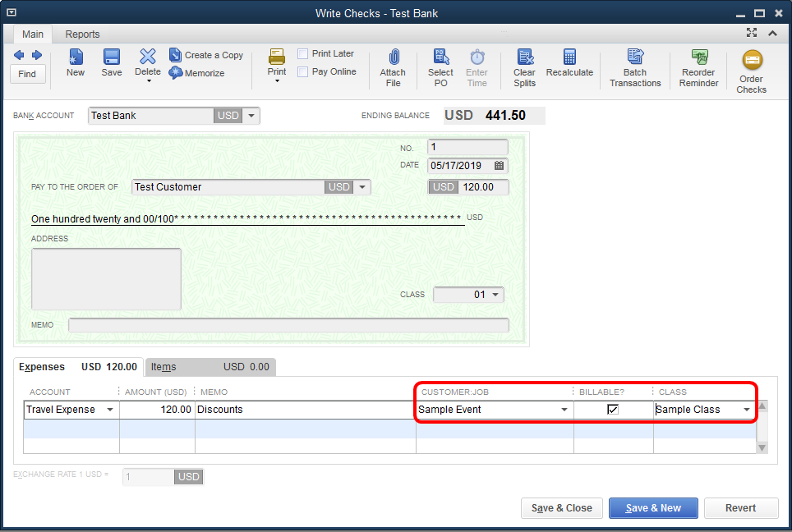Click the Ending Balance value 441.50
The height and width of the screenshot is (532, 792).
(x=505, y=115)
